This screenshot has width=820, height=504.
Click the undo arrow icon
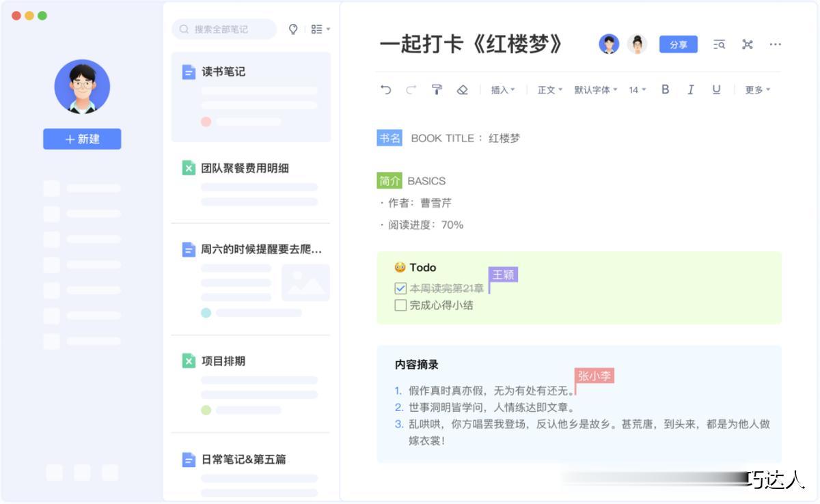coord(386,89)
